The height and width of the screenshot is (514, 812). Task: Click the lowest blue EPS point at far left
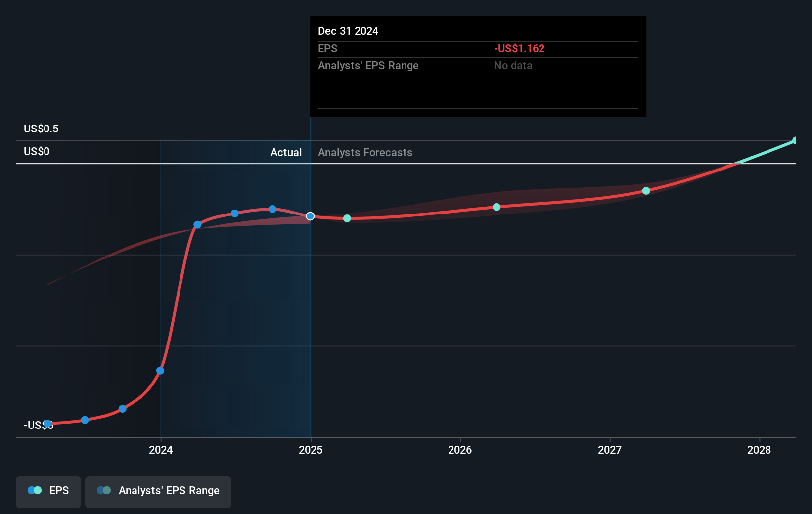click(47, 424)
